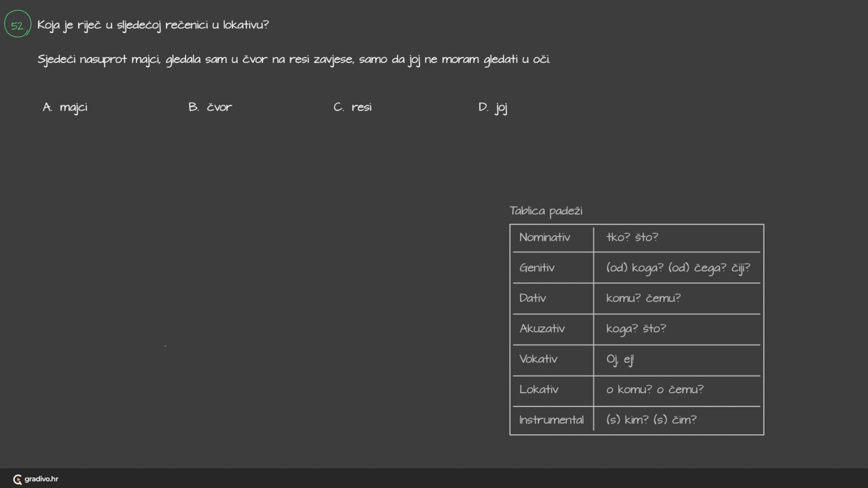Viewport: 868px width, 488px height.
Task: Click the Dativ table cell
Action: point(533,298)
